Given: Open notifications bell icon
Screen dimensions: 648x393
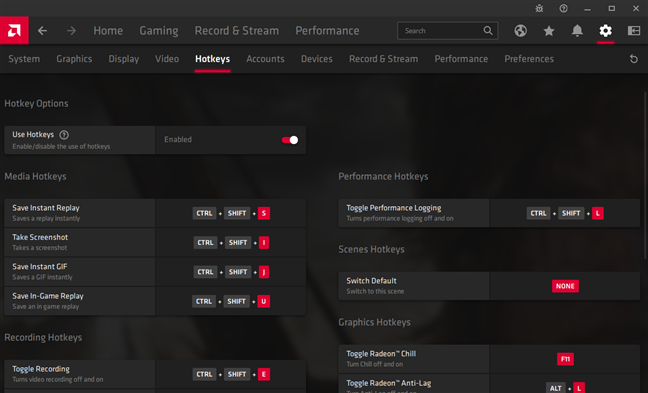Looking at the screenshot, I should (x=577, y=31).
